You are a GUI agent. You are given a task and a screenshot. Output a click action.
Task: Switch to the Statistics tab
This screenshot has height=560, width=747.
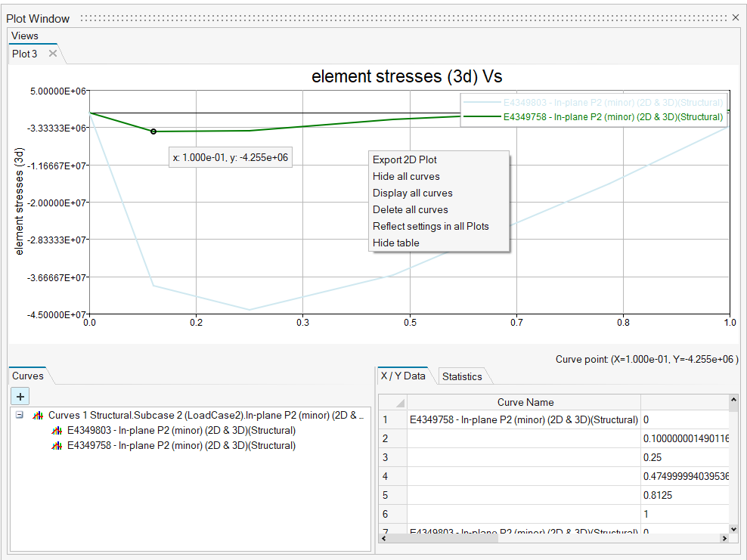tap(461, 376)
